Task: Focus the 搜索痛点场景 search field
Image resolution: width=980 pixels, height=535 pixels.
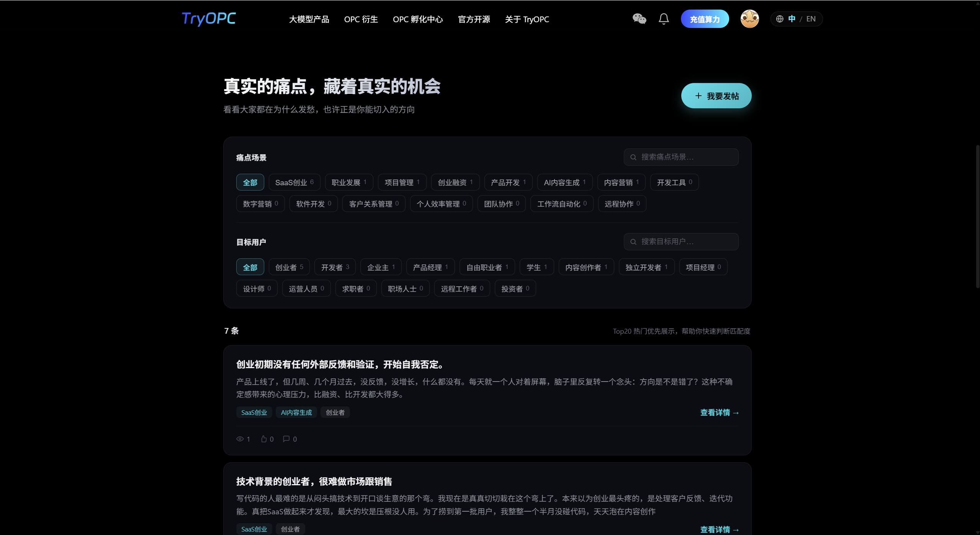Action: (x=681, y=157)
